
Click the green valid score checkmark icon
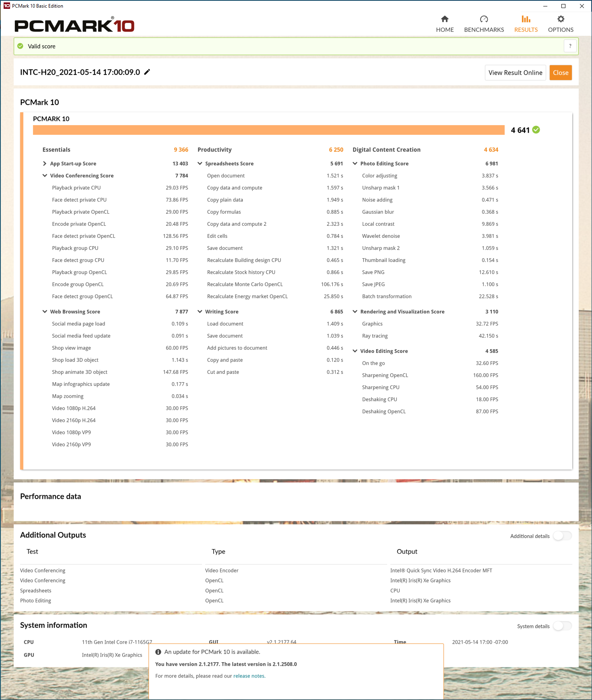click(21, 46)
